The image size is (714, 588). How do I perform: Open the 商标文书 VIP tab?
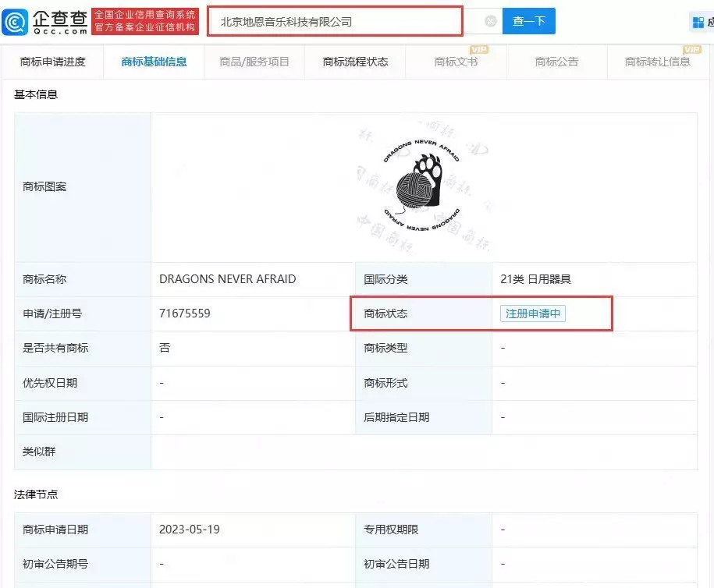(456, 62)
